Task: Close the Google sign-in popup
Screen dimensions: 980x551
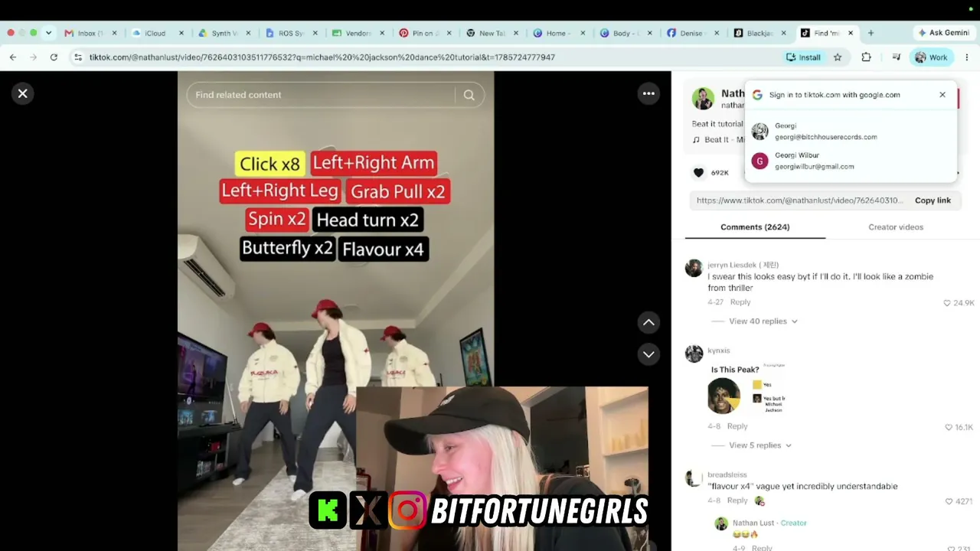Action: (x=942, y=95)
